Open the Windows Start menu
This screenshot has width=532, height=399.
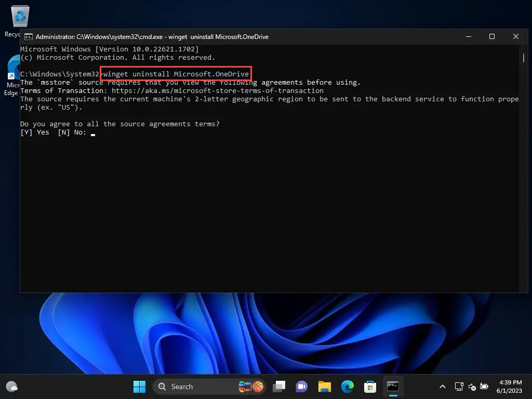(x=139, y=387)
